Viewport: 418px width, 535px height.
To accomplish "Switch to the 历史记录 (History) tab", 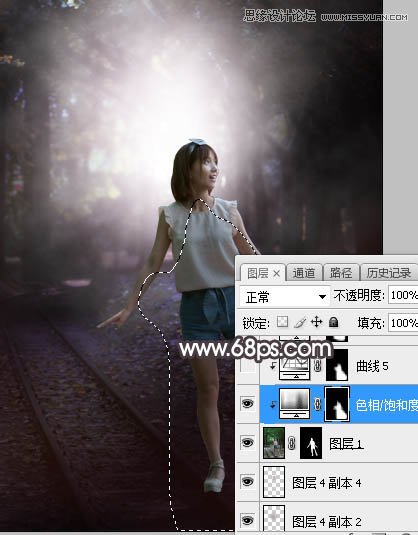I will [389, 273].
